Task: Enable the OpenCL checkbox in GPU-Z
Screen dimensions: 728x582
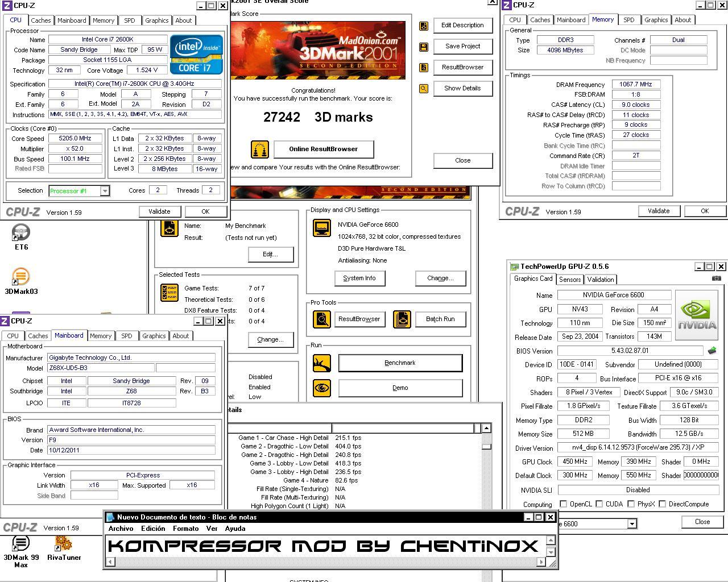Action: (x=563, y=504)
